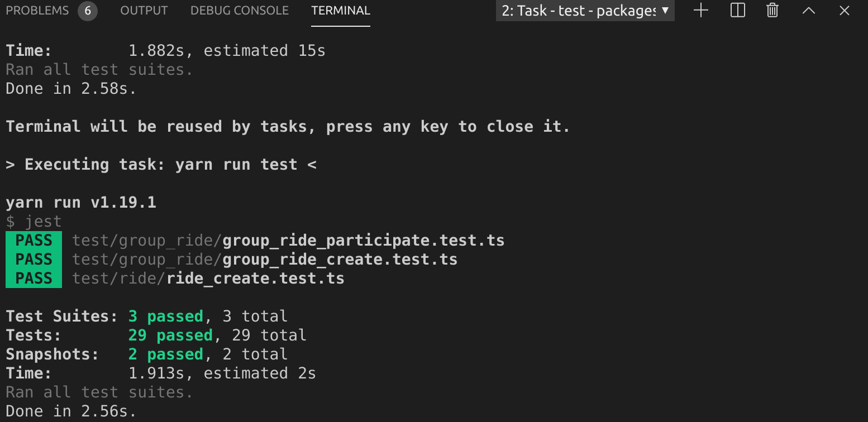Click the problems count badge showing 6

pos(87,10)
